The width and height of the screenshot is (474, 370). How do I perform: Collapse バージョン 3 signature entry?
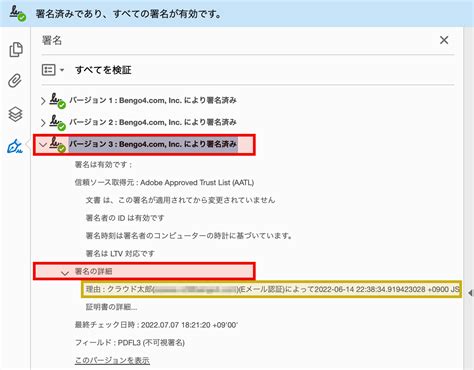click(43, 145)
